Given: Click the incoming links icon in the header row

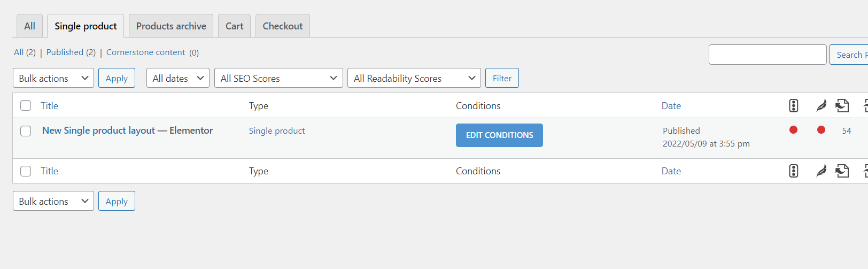Looking at the screenshot, I should point(842,106).
